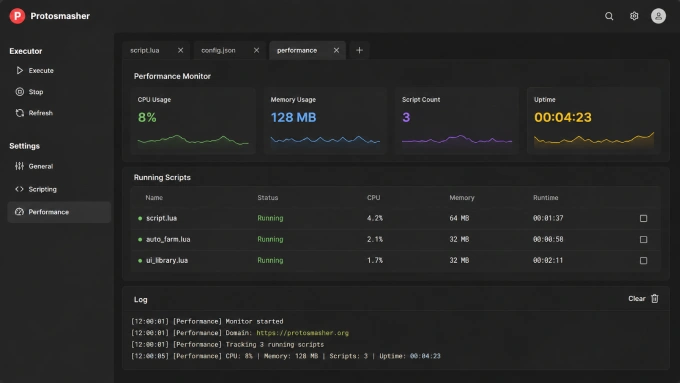Click the Refresh arrows icon
The width and height of the screenshot is (680, 383).
pyautogui.click(x=20, y=113)
